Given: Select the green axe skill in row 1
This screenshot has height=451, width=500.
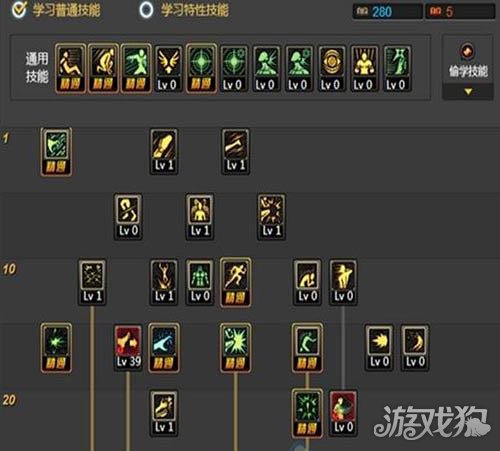Looking at the screenshot, I should [x=56, y=152].
